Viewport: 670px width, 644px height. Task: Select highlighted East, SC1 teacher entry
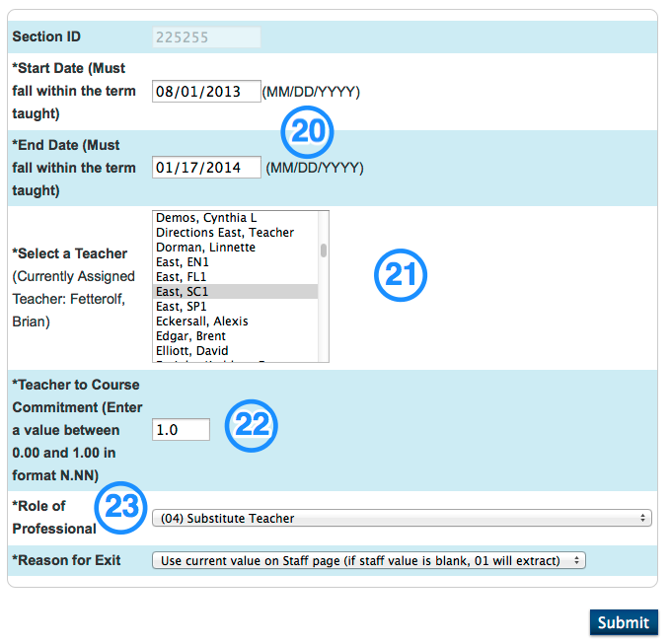(x=183, y=292)
